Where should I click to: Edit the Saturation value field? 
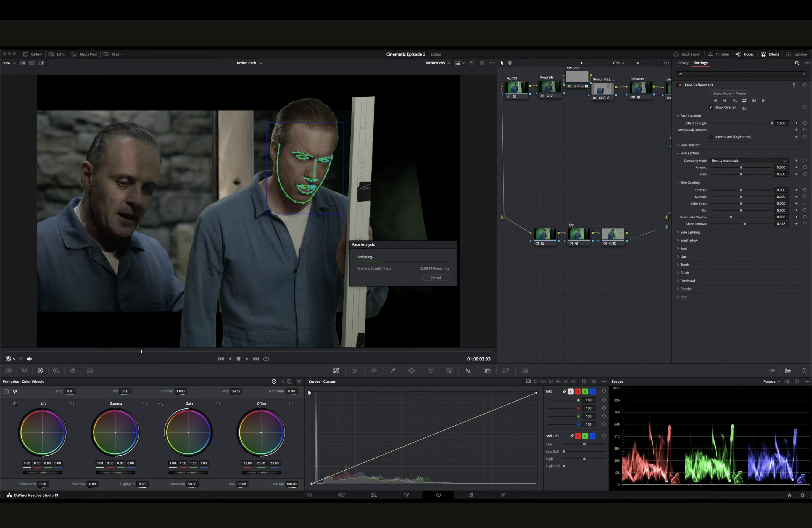coord(192,484)
